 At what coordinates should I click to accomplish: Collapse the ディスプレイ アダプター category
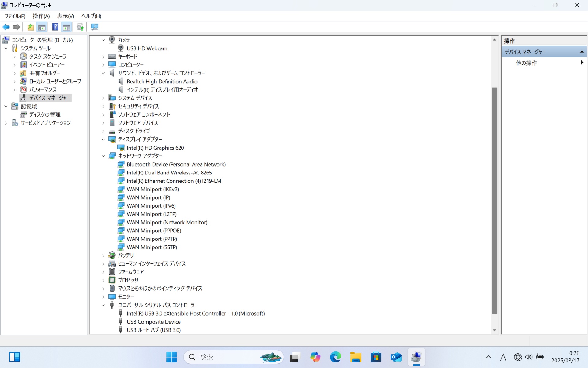[103, 139]
